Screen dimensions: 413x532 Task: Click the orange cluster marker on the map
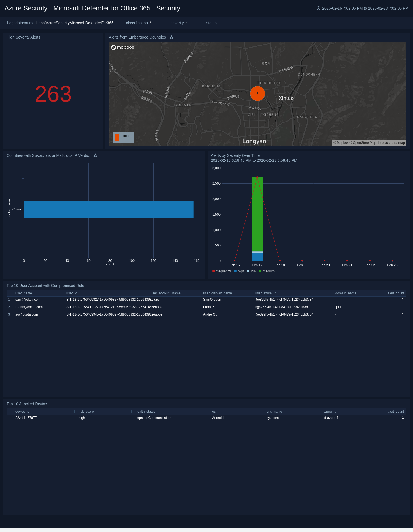[x=257, y=93]
